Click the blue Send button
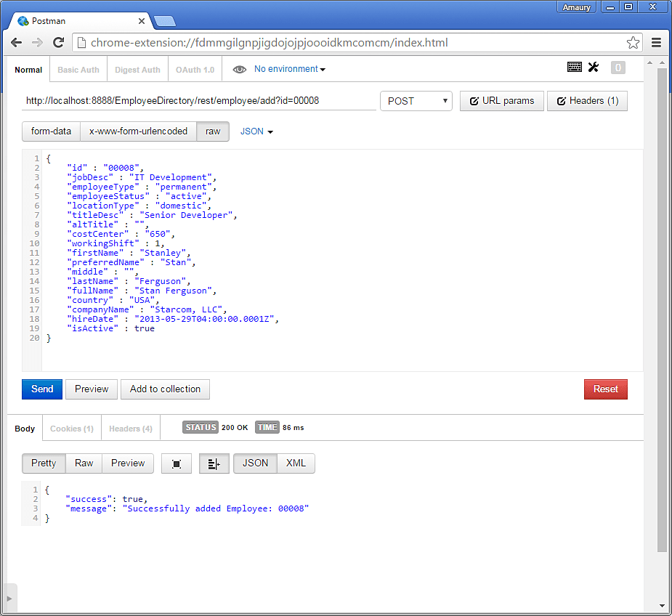The image size is (672, 616). tap(42, 389)
